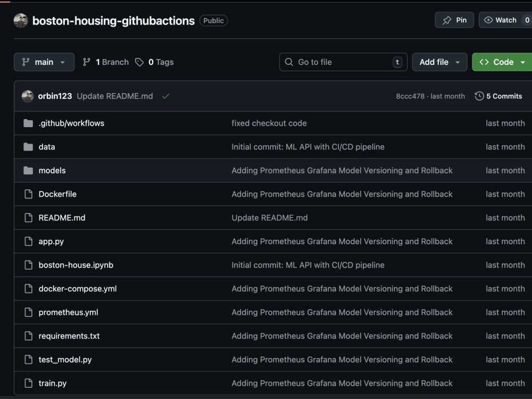Image resolution: width=532 pixels, height=399 pixels.
Task: Expand the Add file dropdown
Action: pyautogui.click(x=439, y=62)
